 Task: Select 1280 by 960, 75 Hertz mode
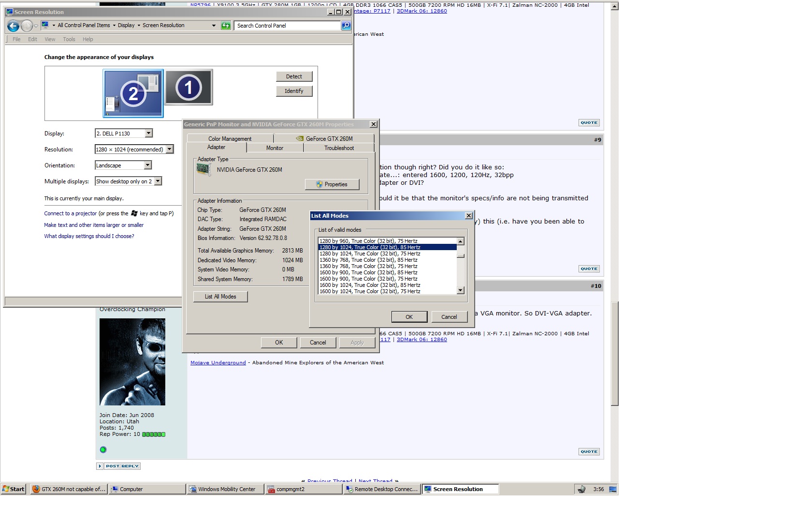click(387, 241)
